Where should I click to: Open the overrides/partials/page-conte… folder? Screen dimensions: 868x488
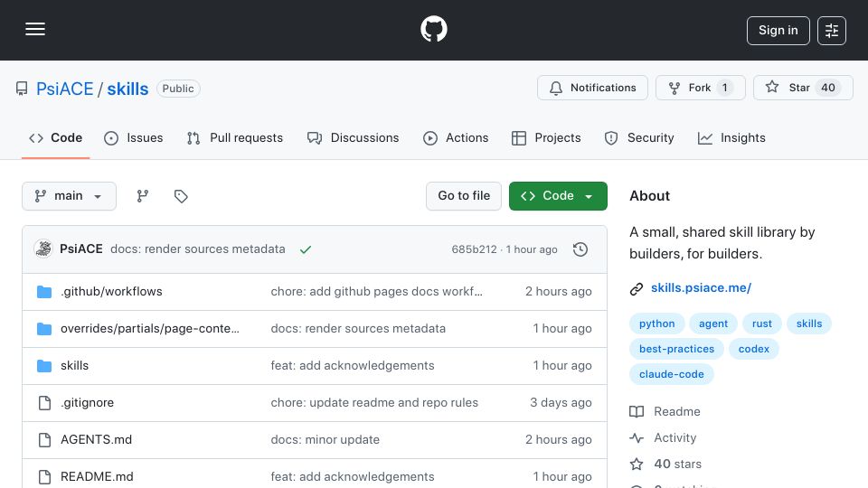[150, 329]
